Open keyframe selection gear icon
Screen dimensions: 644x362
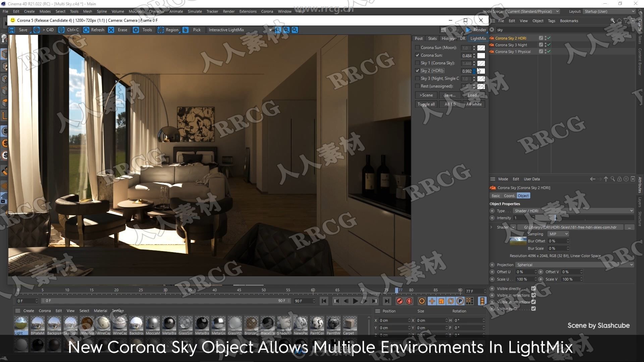tap(422, 301)
